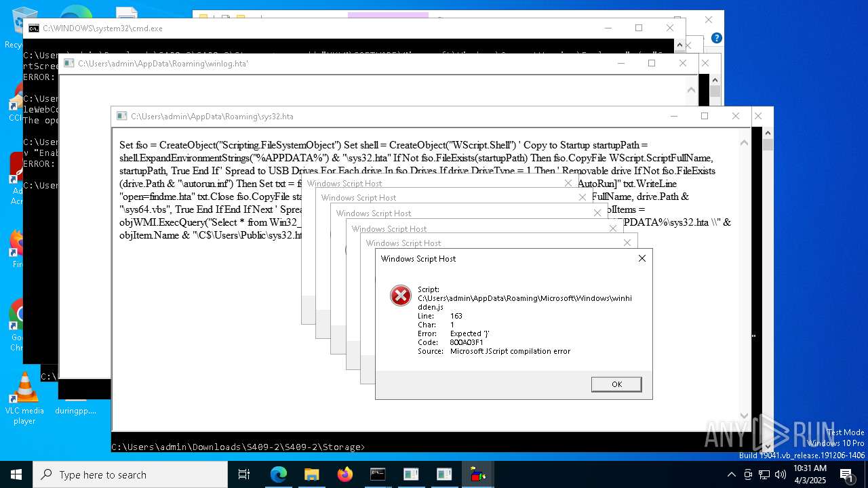This screenshot has height=488, width=868.
Task: Close the winlog.hta window
Action: (683, 63)
